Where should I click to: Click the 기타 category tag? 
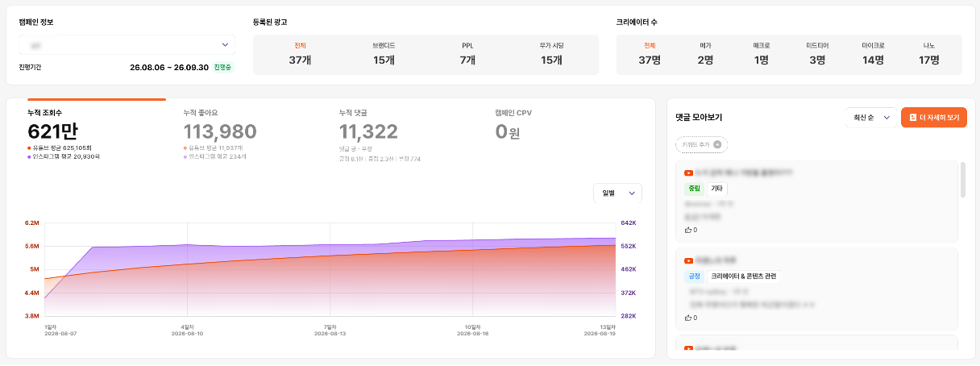pyautogui.click(x=717, y=189)
